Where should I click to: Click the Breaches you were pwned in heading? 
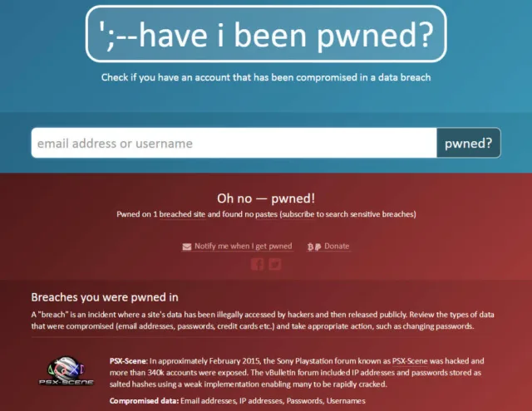[x=105, y=297]
